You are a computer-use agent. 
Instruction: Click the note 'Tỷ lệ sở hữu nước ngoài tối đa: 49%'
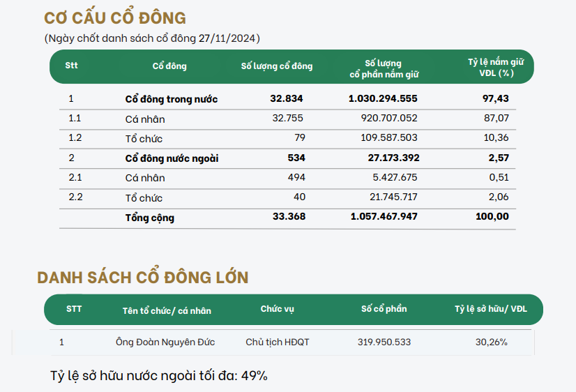159,375
